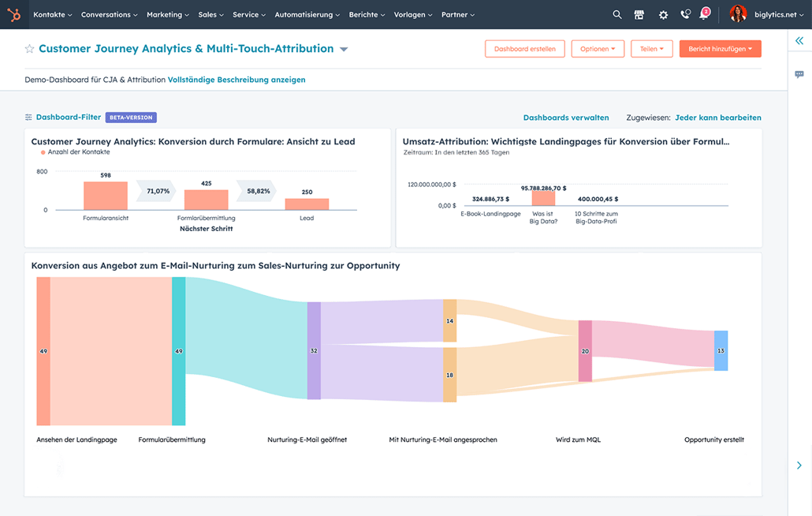Open notifications from the bell icon
812x516 pixels.
point(703,14)
